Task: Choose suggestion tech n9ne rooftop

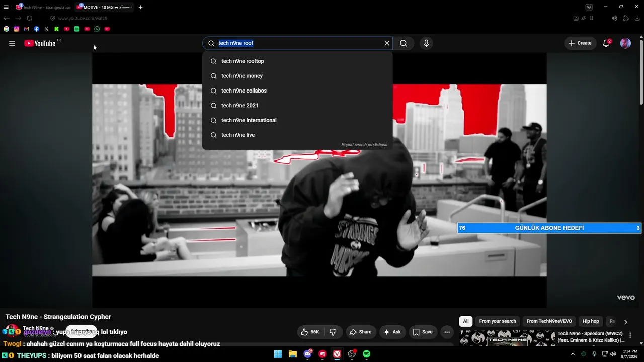Action: point(297,61)
